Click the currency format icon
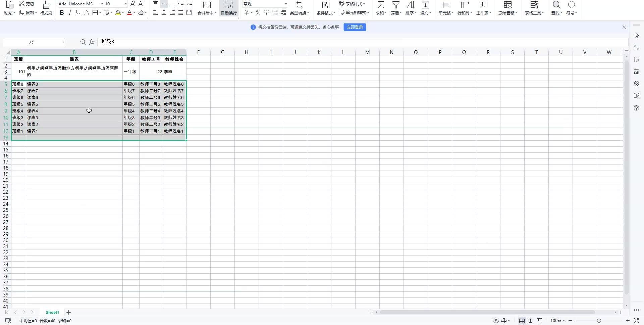 tap(247, 13)
